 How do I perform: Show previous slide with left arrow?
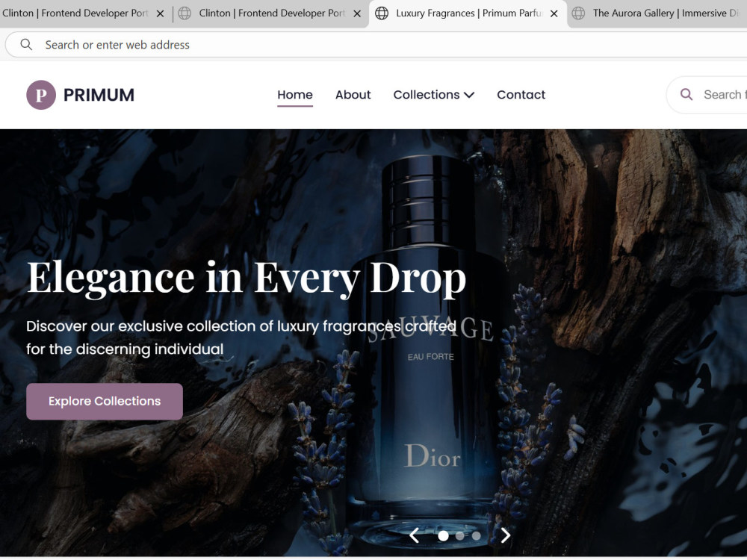click(x=414, y=535)
